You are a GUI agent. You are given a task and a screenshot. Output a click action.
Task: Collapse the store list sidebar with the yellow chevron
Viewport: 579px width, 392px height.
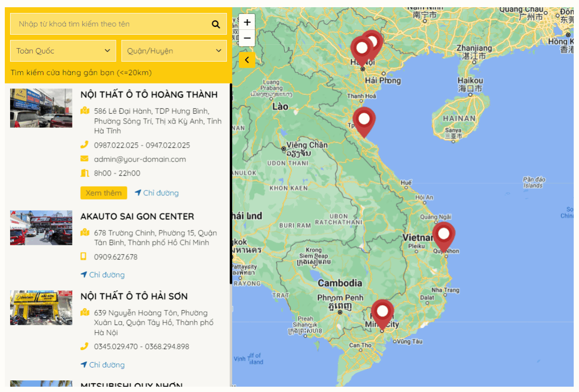pyautogui.click(x=247, y=60)
